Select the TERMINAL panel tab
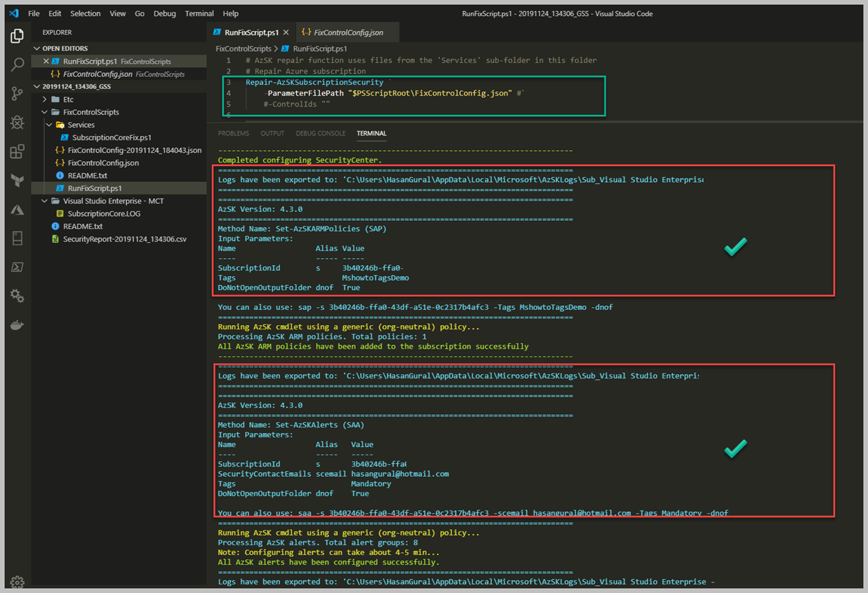Viewport: 868px width, 593px height. [372, 134]
